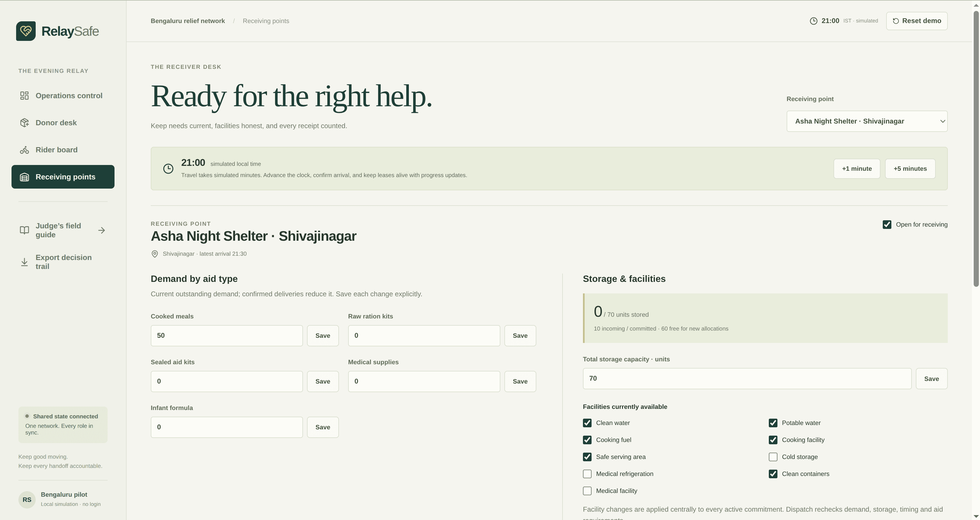Click the Total storage capacity input field
Image resolution: width=980 pixels, height=520 pixels.
click(x=747, y=378)
